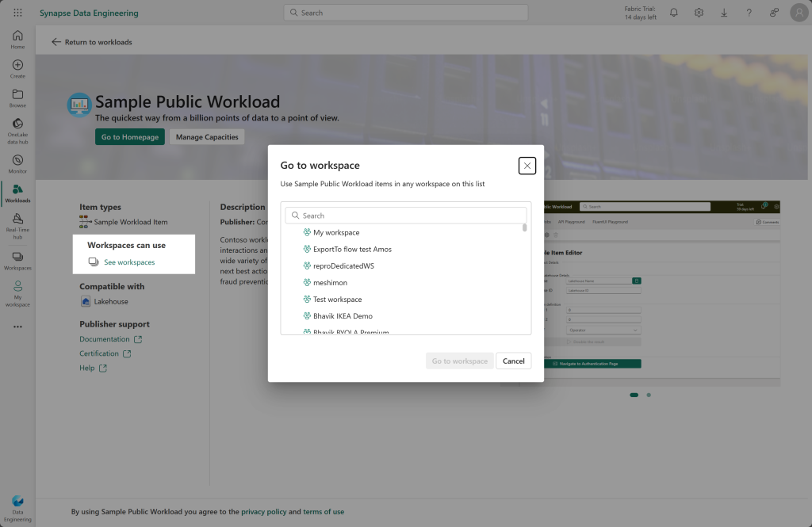
Task: Click the workspace list scrollbar thumb
Action: pos(525,227)
